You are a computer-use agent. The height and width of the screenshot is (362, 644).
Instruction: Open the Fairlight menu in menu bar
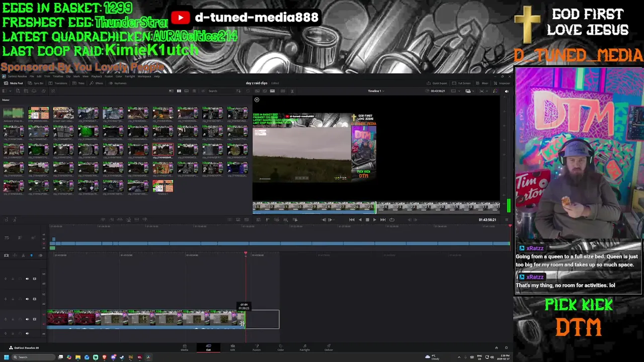pyautogui.click(x=130, y=76)
